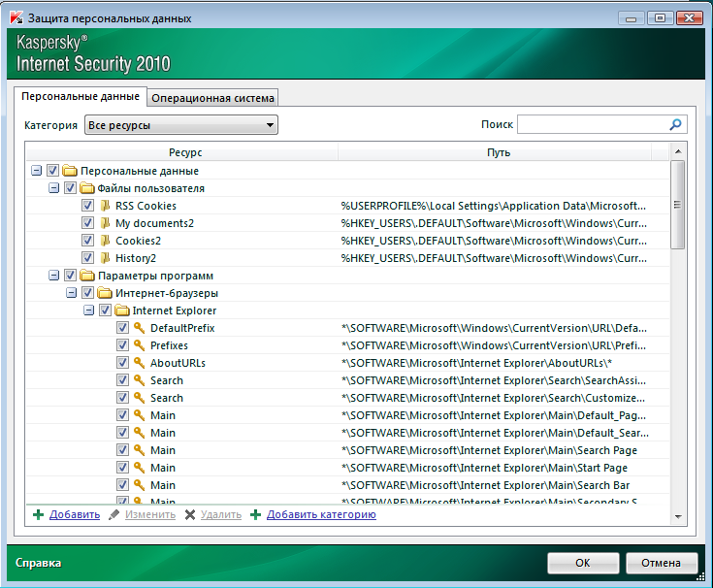Click key icon of Search with SearchAssi path
The width and height of the screenshot is (713, 588).
point(140,380)
